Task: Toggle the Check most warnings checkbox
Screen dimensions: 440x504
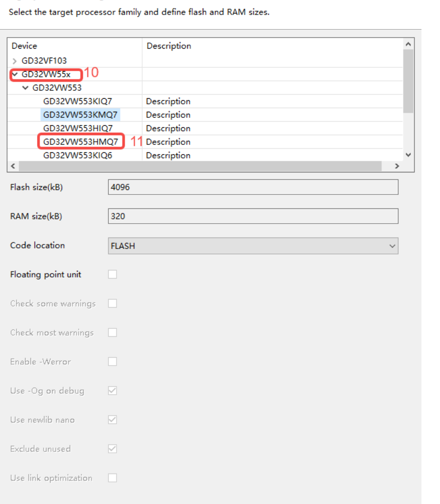Action: click(113, 333)
